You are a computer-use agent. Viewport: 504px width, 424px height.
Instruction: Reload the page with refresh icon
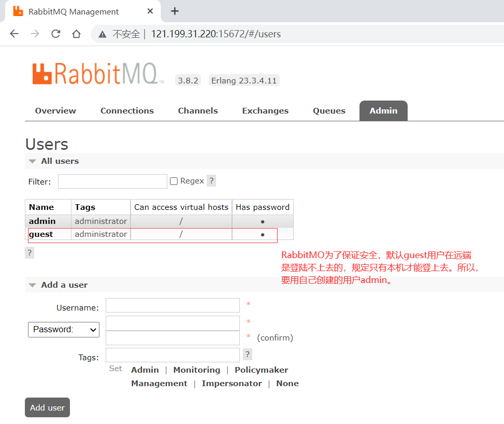[56, 34]
